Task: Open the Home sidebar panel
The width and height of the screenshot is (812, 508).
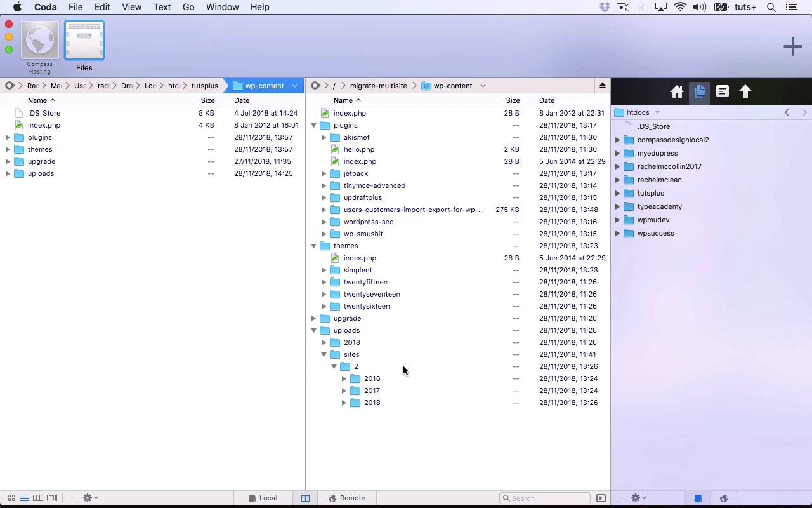Action: pos(676,92)
